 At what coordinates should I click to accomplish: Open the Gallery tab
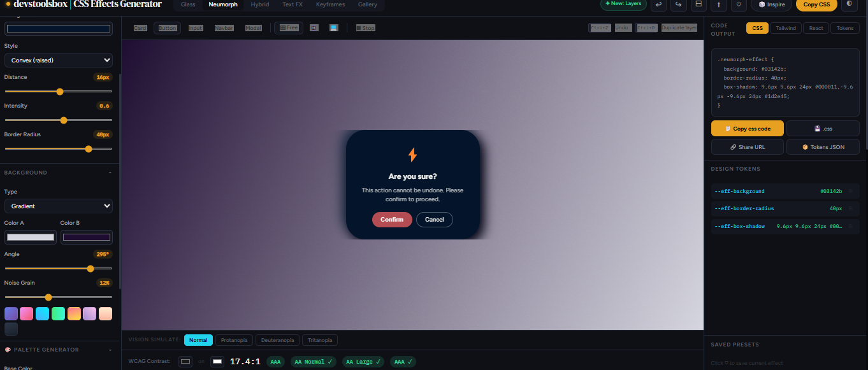point(368,4)
